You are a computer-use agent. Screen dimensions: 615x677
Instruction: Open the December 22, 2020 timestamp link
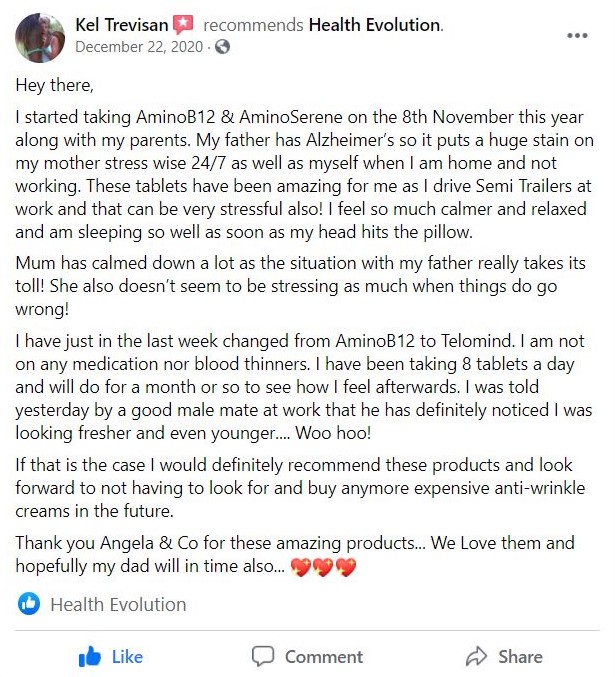pos(139,47)
